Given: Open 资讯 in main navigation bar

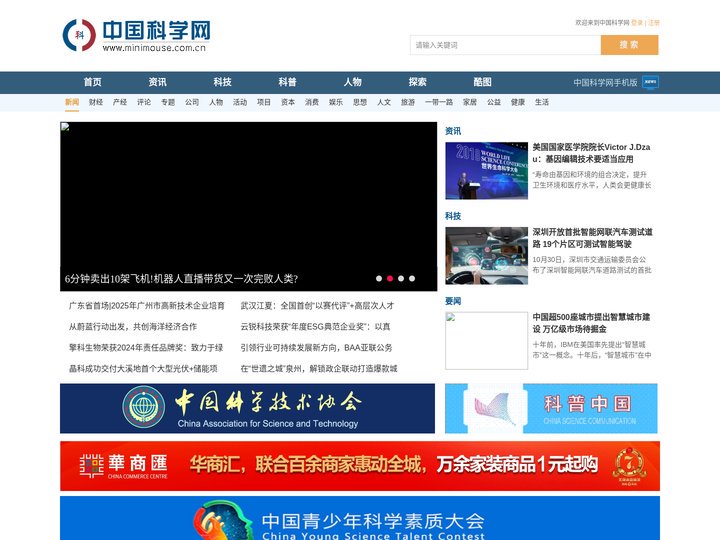Looking at the screenshot, I should pyautogui.click(x=158, y=82).
